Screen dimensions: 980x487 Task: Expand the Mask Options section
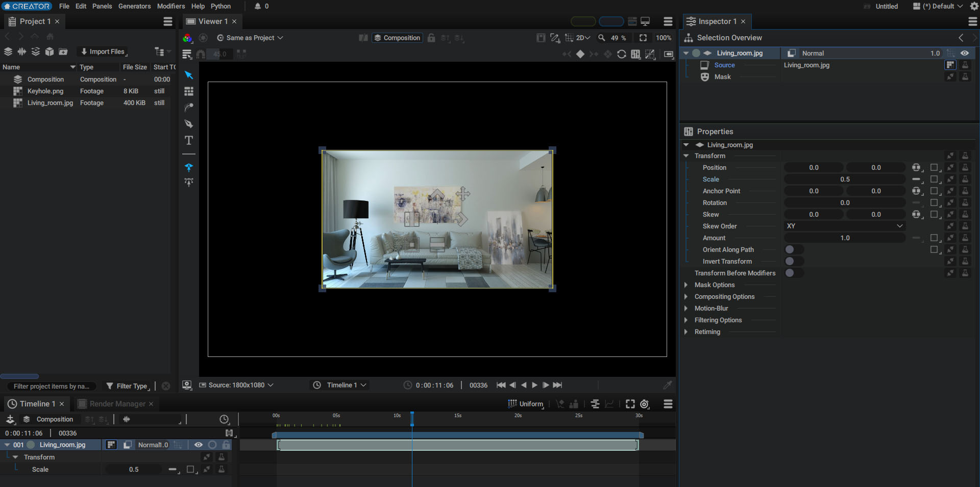[686, 285]
